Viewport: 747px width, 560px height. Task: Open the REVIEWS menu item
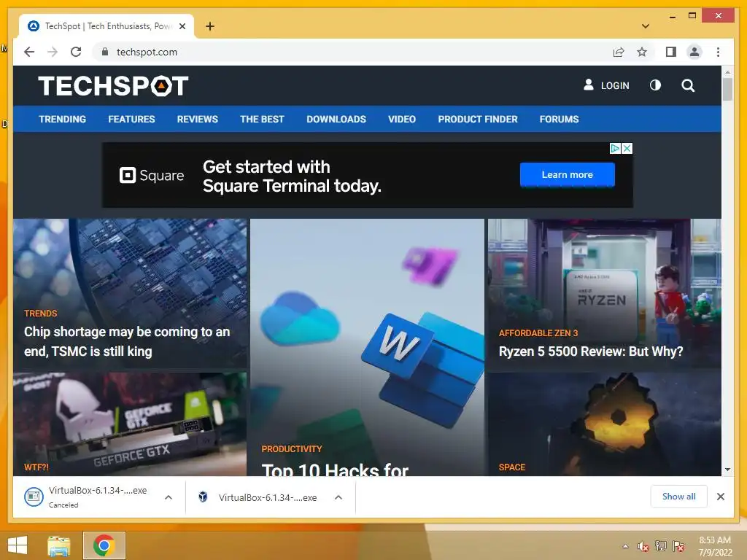(x=197, y=119)
